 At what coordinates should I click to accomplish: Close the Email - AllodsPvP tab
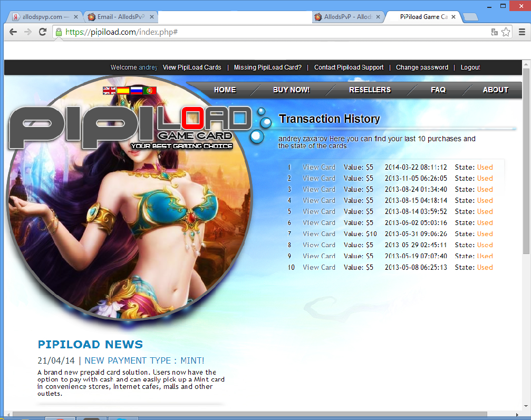pos(152,16)
